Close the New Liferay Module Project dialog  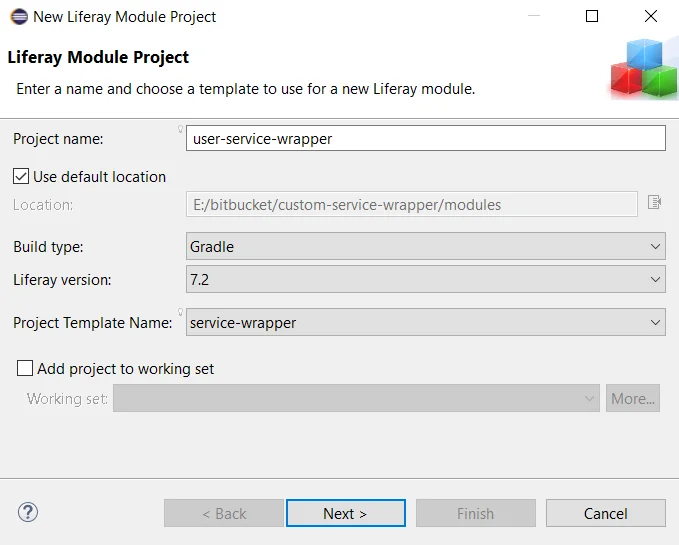pyautogui.click(x=650, y=16)
